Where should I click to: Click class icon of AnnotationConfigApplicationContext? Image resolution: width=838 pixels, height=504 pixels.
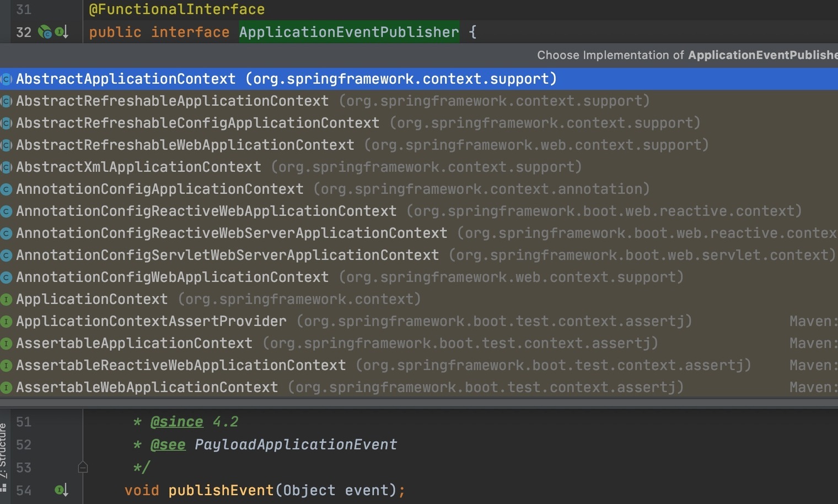[x=6, y=189]
